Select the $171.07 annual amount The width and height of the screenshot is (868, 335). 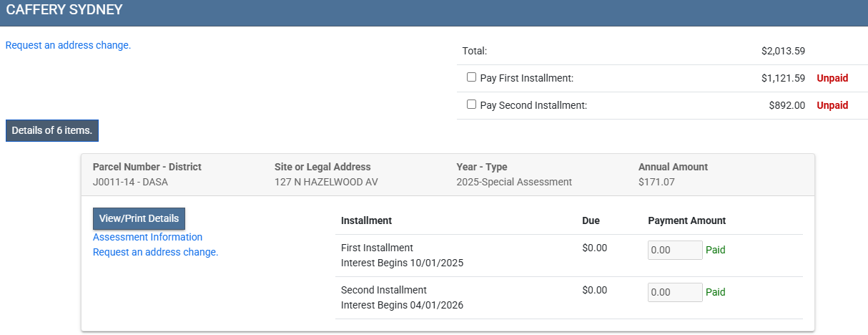[656, 182]
